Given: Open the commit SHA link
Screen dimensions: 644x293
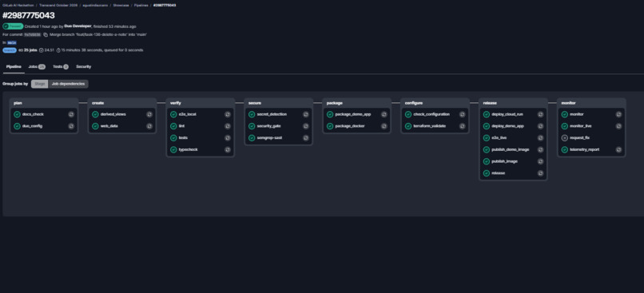Looking at the screenshot, I should (33, 35).
